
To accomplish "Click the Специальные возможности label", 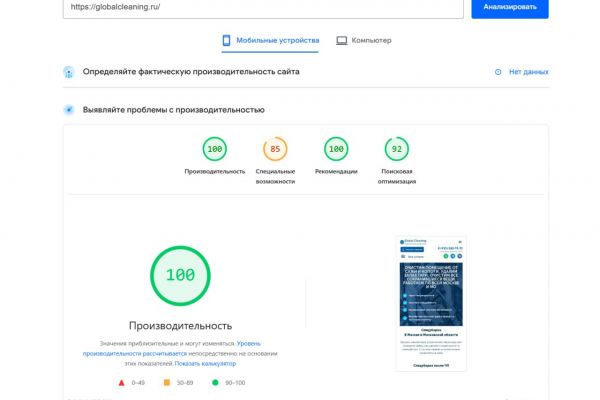I will click(275, 176).
